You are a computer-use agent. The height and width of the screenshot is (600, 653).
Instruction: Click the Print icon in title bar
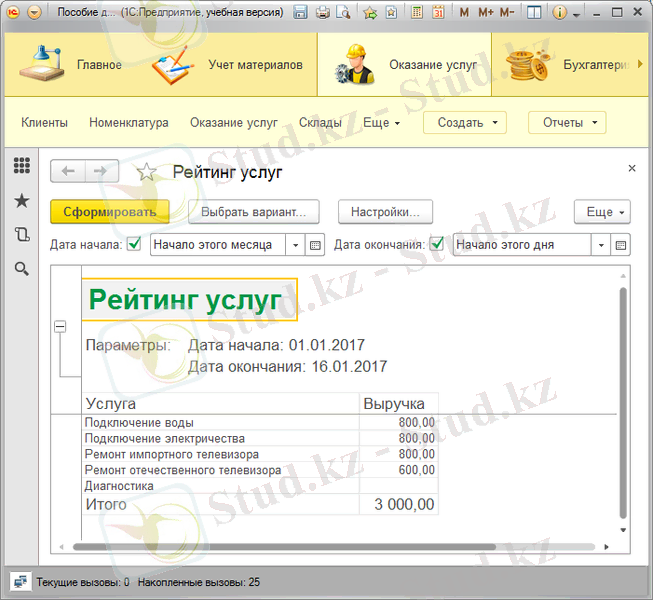322,12
